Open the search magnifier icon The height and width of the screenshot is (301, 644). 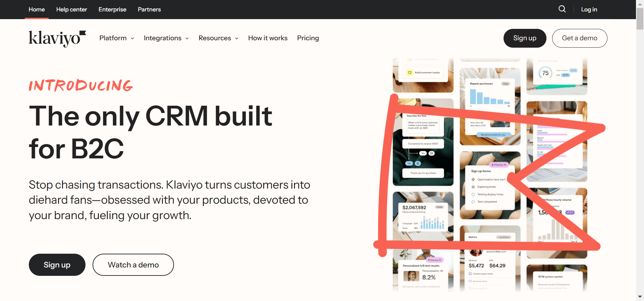pyautogui.click(x=562, y=9)
